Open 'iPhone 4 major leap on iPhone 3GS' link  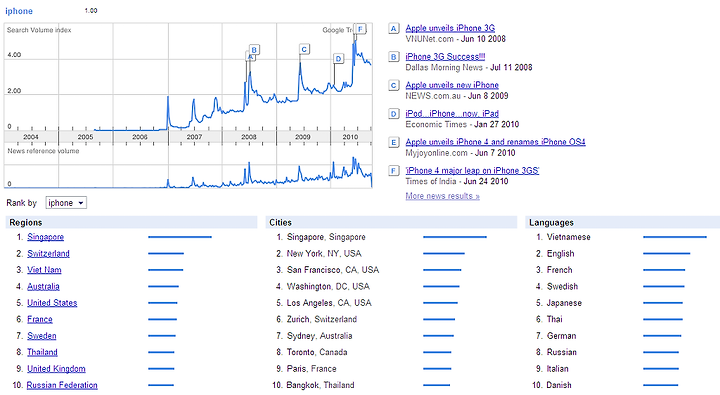(472, 170)
